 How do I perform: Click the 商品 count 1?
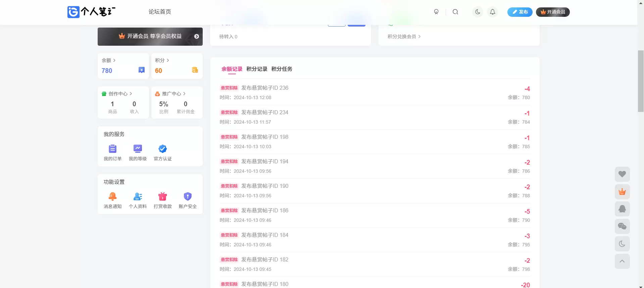pos(112,104)
